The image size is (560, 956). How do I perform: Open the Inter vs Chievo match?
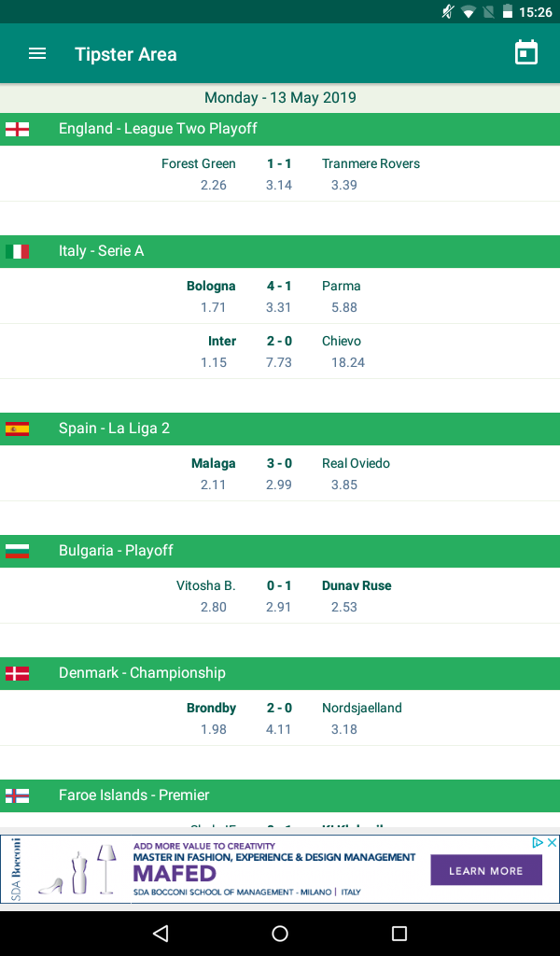click(280, 351)
